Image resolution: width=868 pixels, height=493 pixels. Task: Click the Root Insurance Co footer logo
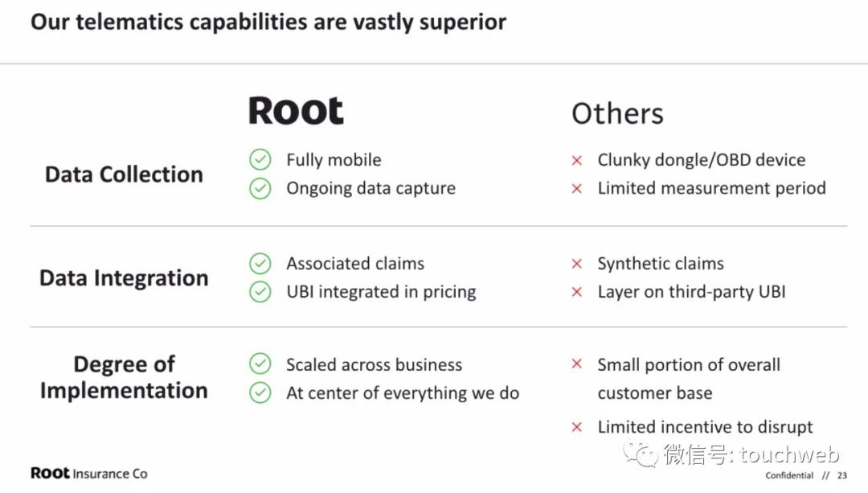pos(88,473)
